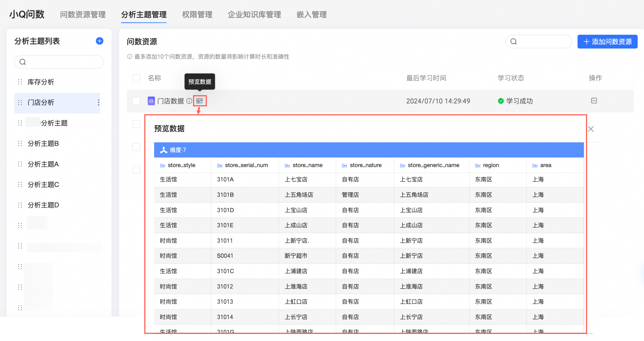Click cell 3101A in preview table
The width and height of the screenshot is (644, 341).
pos(225,180)
